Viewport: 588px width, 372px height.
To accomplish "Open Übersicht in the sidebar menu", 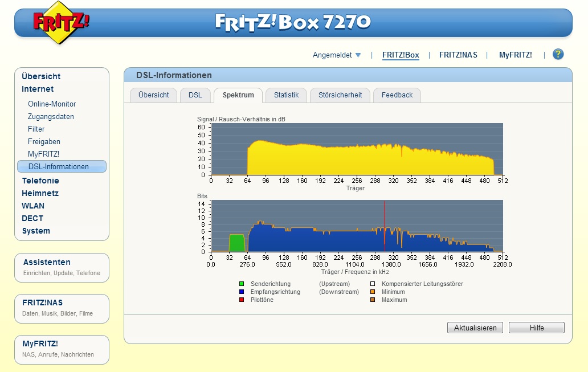I will coord(41,76).
